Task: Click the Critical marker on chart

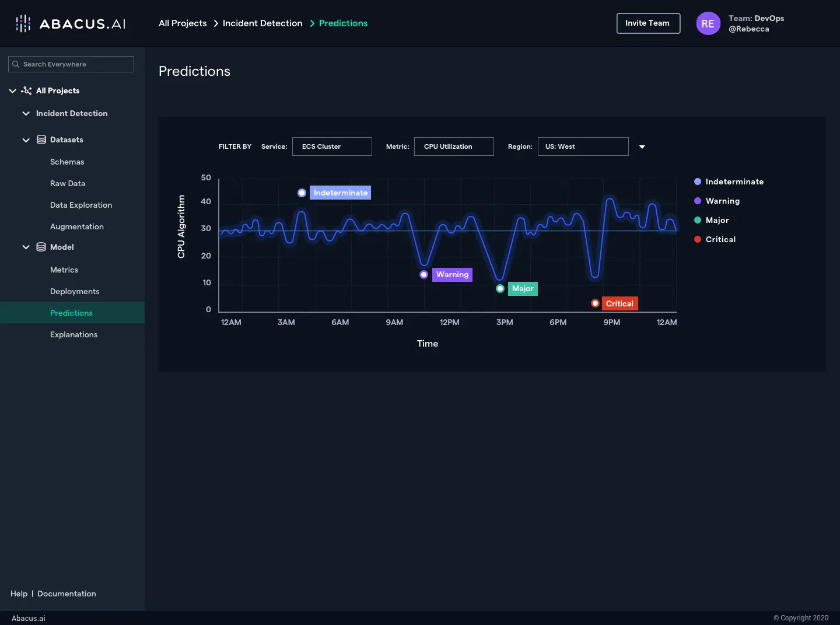Action: (x=595, y=303)
